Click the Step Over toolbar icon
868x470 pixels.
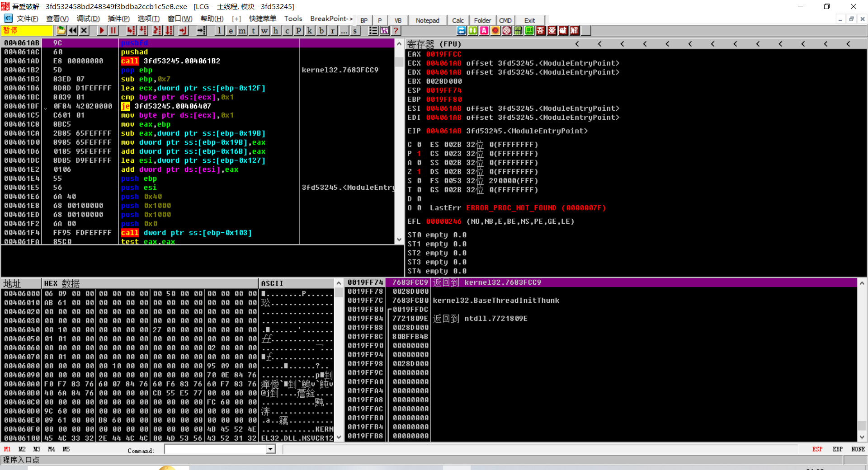click(x=143, y=30)
